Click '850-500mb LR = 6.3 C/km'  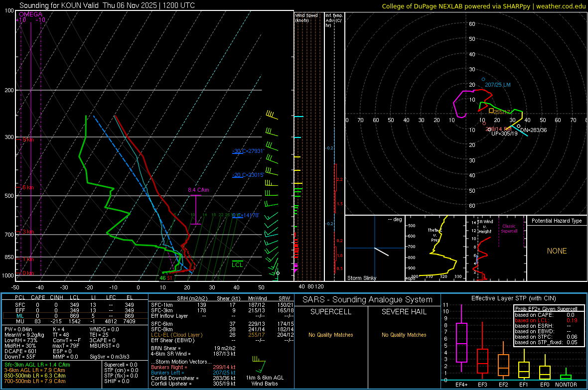[x=34, y=376]
